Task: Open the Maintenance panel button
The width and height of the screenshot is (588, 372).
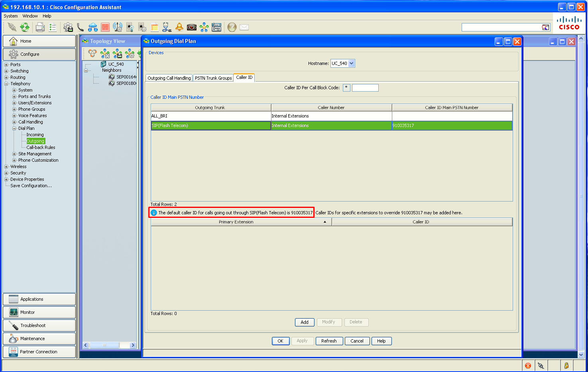Action: pos(39,339)
